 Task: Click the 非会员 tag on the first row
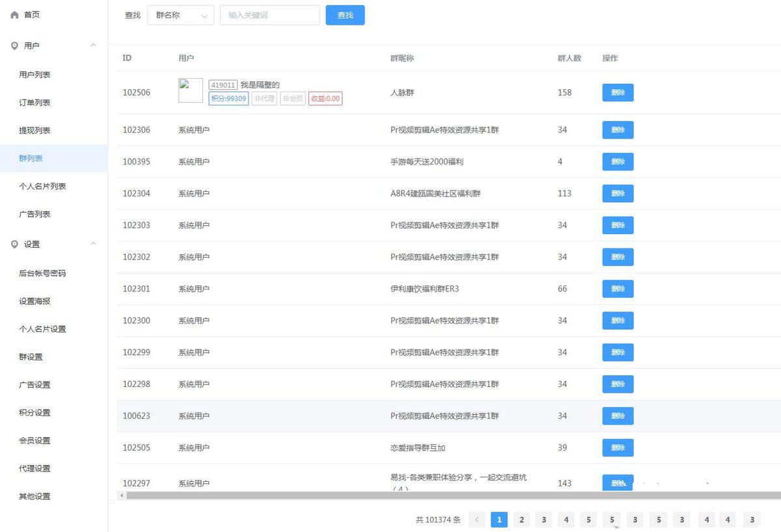(292, 98)
